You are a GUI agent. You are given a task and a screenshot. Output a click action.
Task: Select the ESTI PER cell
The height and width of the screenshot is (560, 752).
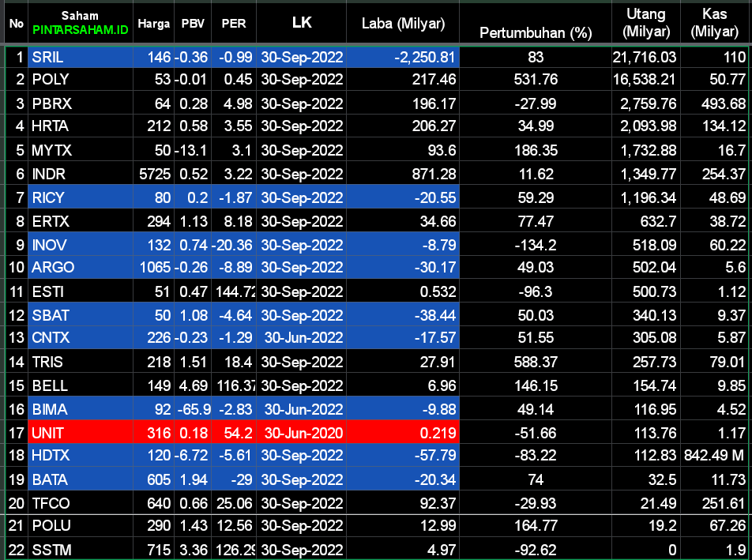[234, 291]
